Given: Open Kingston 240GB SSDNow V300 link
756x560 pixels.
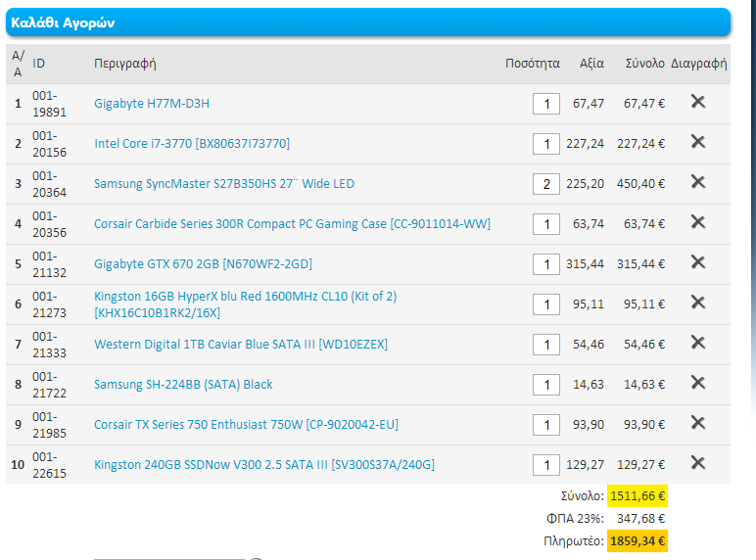Looking at the screenshot, I should coord(263,465).
